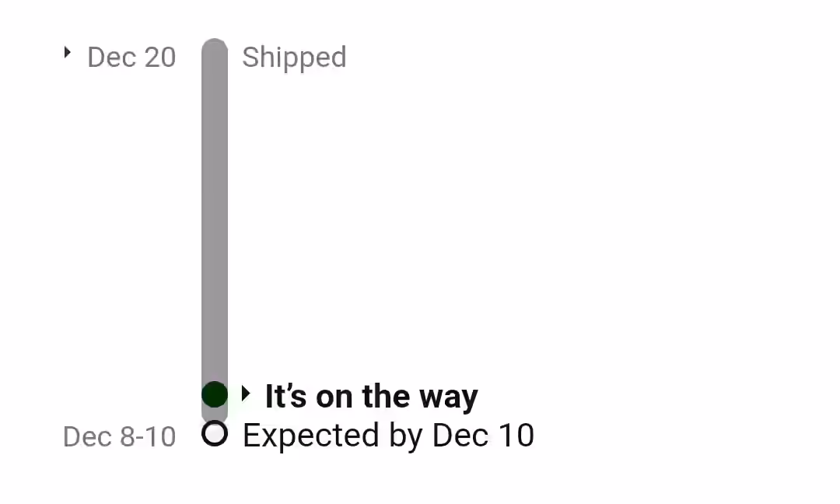840x504 pixels.
Task: Pick the Expected by Dec 10 entry
Action: (388, 436)
